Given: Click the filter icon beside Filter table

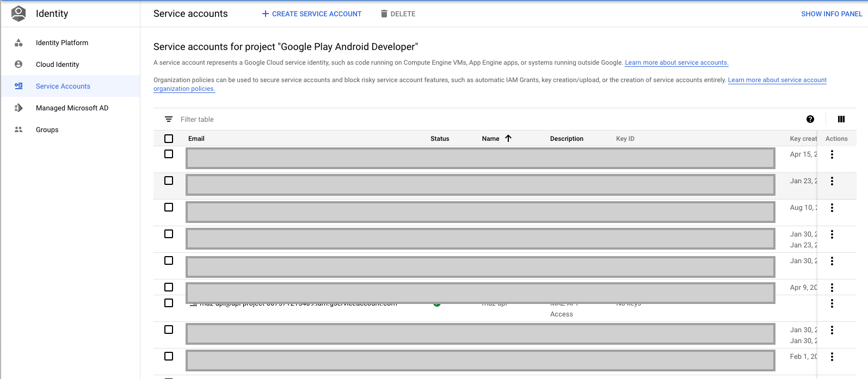Looking at the screenshot, I should [x=169, y=119].
